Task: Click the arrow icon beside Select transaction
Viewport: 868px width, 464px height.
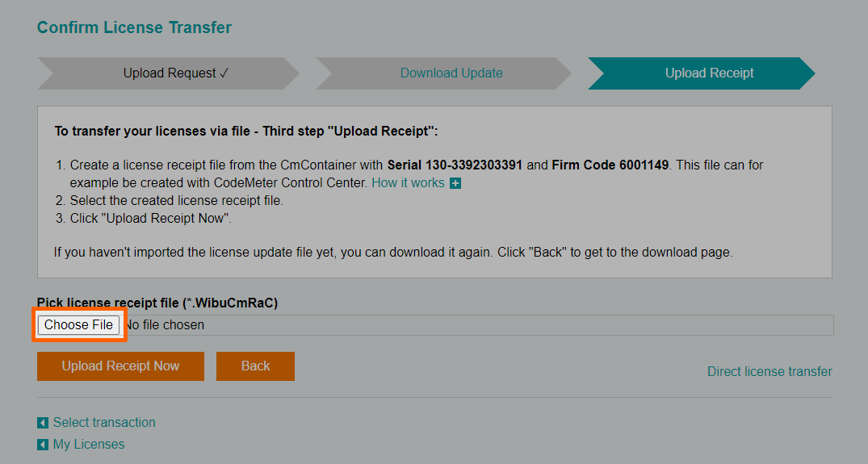Action: (43, 423)
